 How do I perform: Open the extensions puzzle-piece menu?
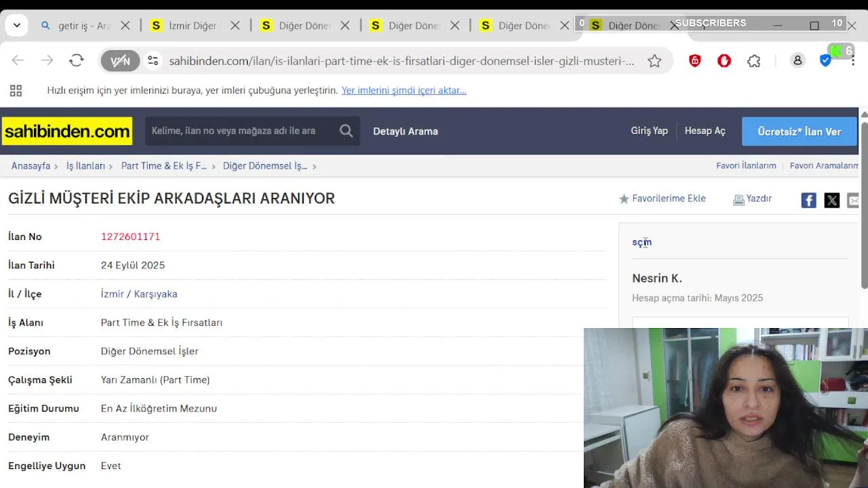point(754,61)
